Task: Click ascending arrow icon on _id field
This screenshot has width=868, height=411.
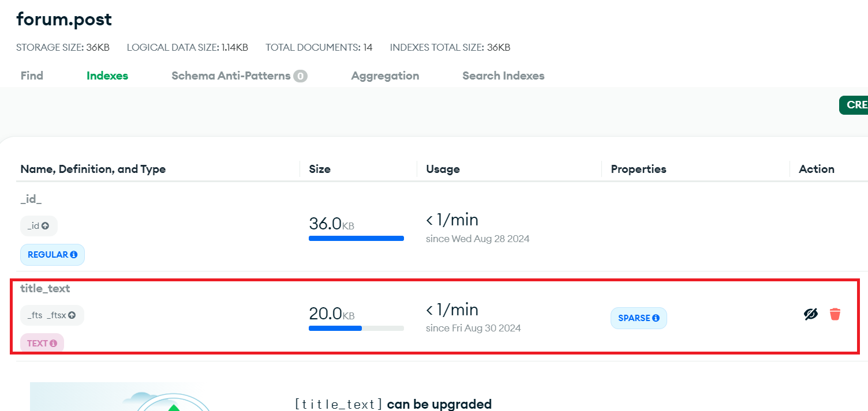Action: pyautogui.click(x=45, y=226)
